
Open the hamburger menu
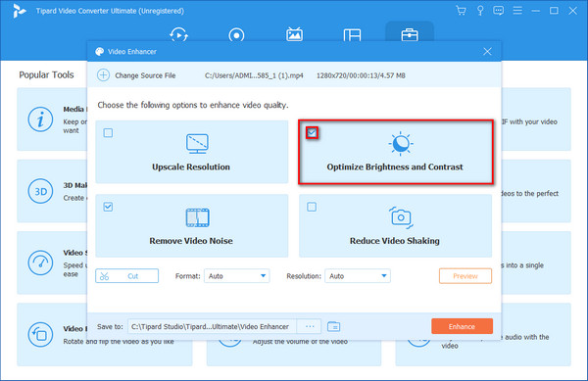517,11
